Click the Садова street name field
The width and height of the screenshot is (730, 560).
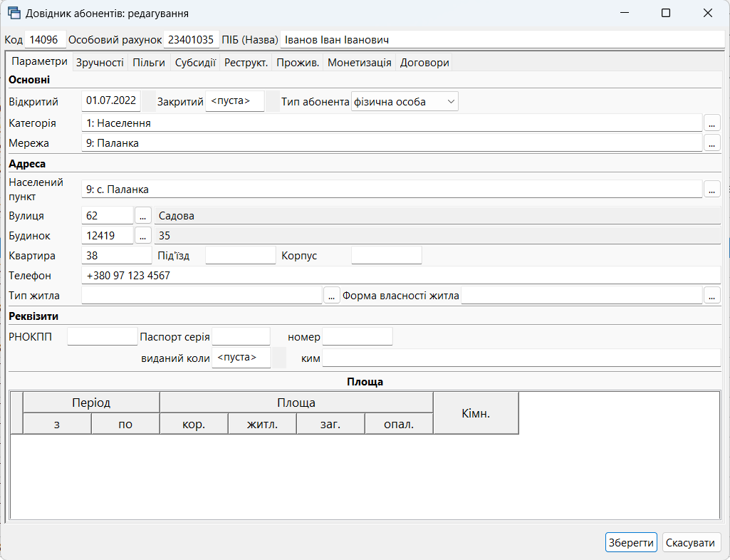point(437,216)
